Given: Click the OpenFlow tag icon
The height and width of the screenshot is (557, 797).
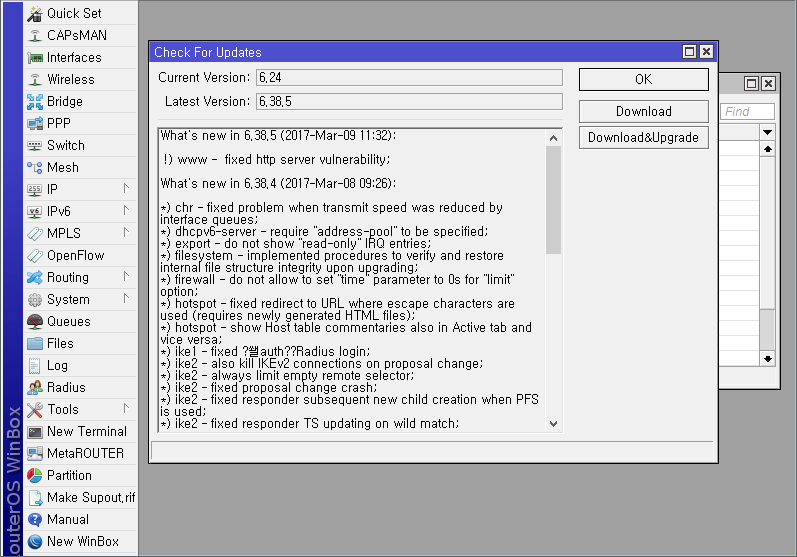Looking at the screenshot, I should click(x=35, y=256).
